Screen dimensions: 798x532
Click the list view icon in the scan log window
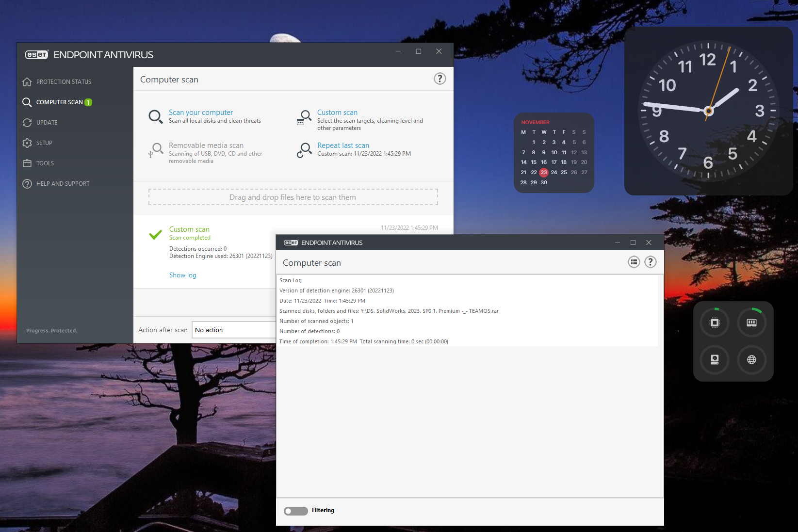(634, 262)
